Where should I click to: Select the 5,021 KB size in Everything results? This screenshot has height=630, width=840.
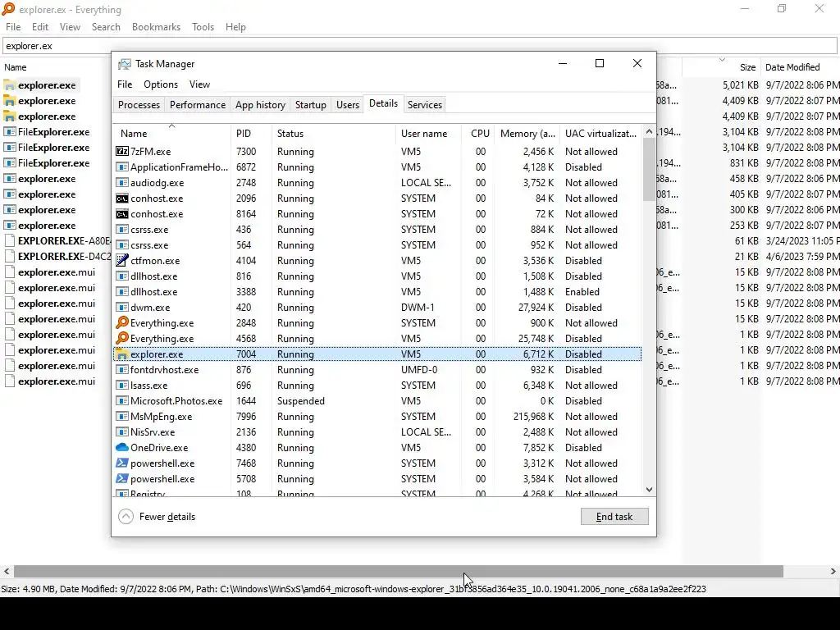pyautogui.click(x=741, y=85)
